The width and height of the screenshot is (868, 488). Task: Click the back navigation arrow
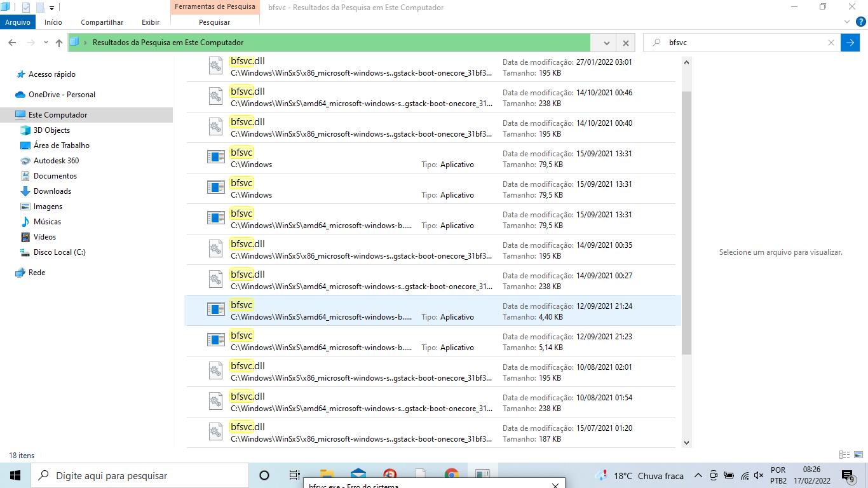[12, 43]
